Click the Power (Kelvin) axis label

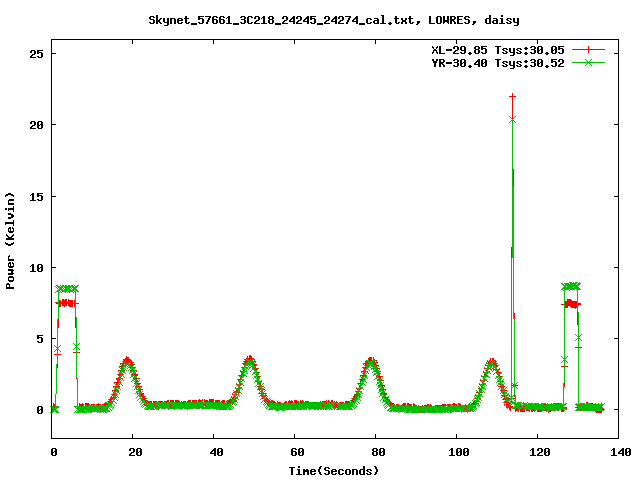click(10, 241)
